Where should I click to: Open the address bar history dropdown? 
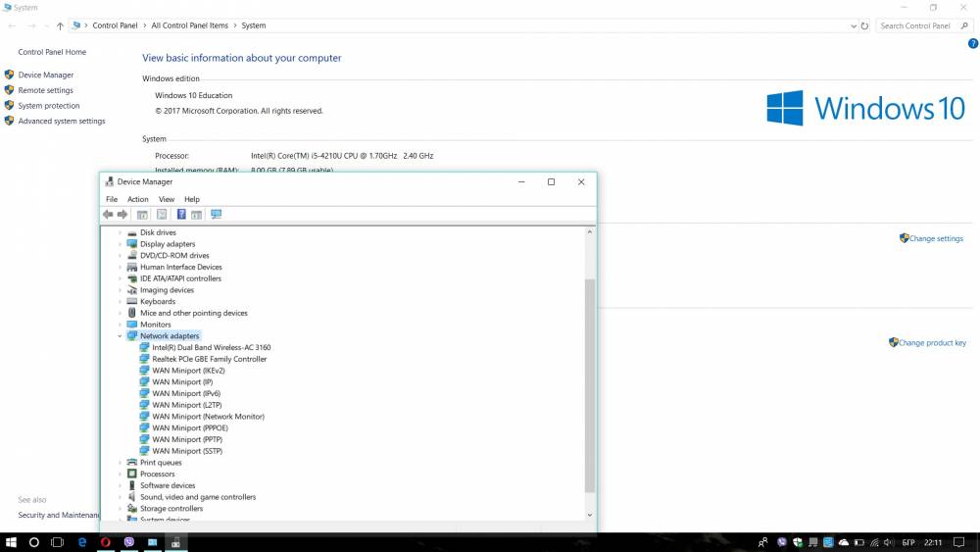[x=854, y=25]
